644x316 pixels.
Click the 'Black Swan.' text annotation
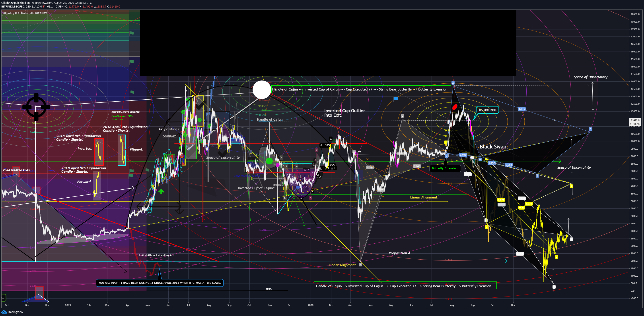coord(494,147)
